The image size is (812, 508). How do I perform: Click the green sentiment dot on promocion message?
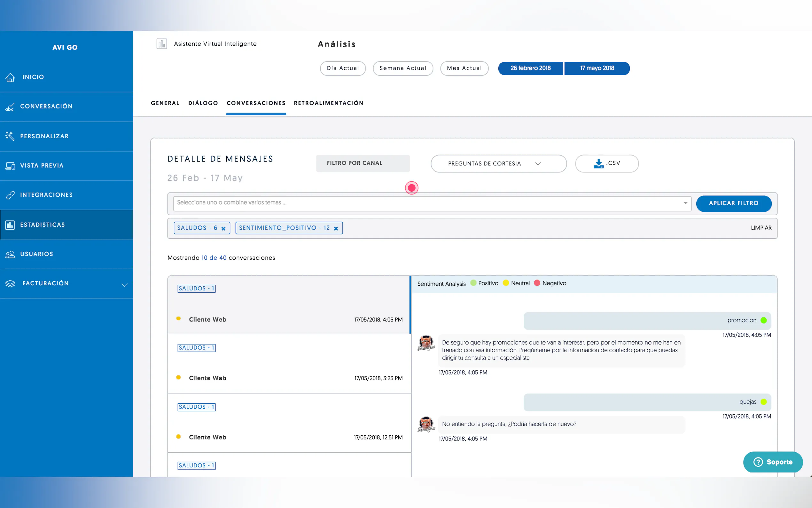[x=763, y=320]
